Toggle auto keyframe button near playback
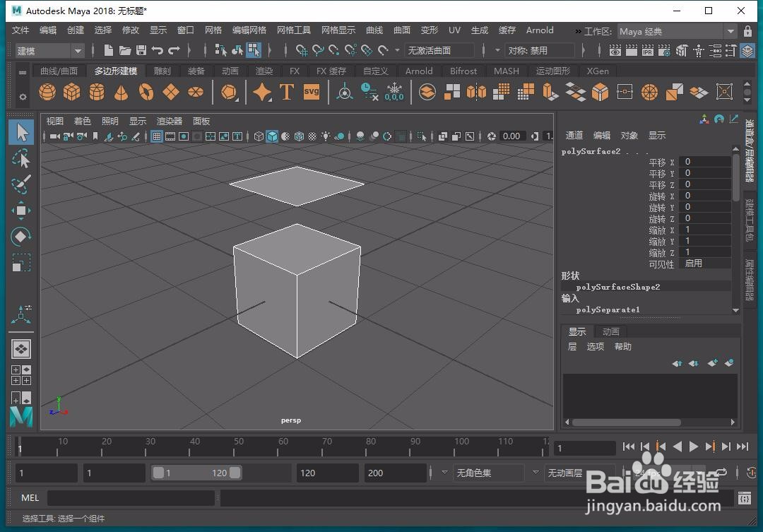 tap(752, 472)
